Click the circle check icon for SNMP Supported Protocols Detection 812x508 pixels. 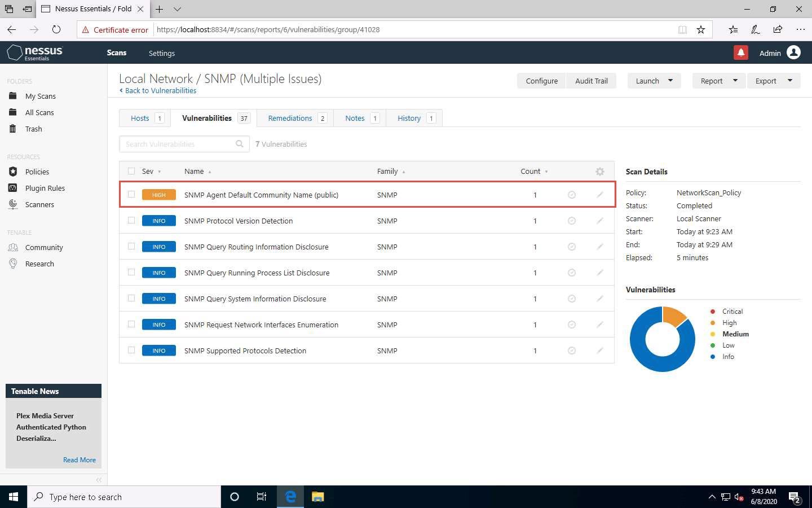pyautogui.click(x=572, y=351)
